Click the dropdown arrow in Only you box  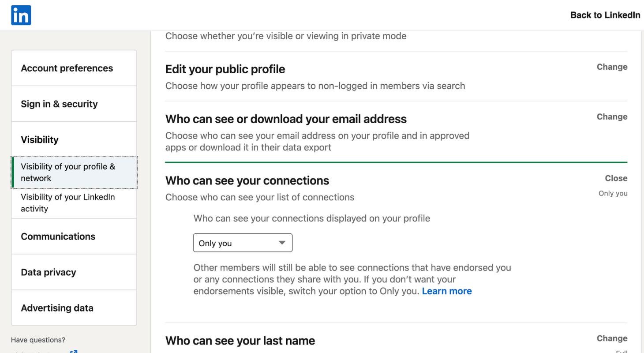tap(282, 243)
